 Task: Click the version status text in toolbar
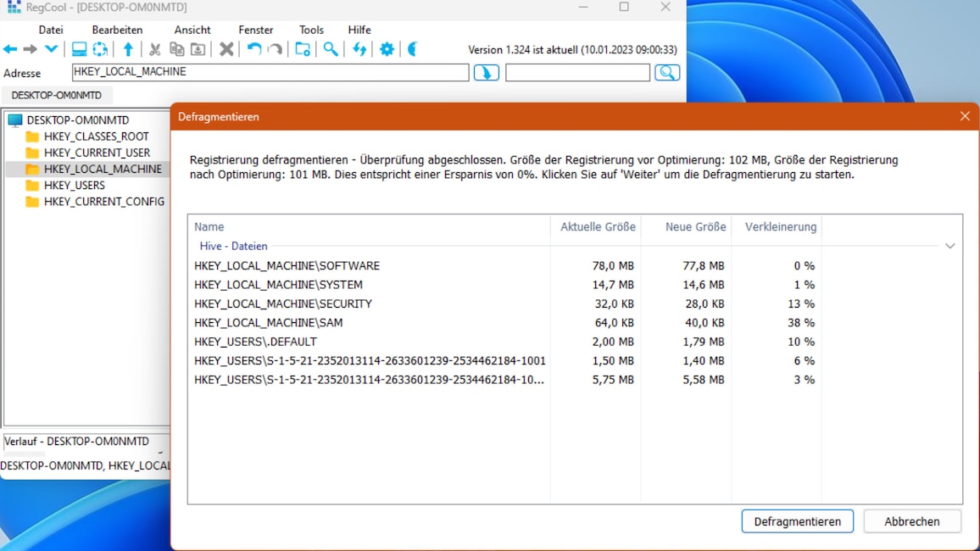(x=572, y=49)
